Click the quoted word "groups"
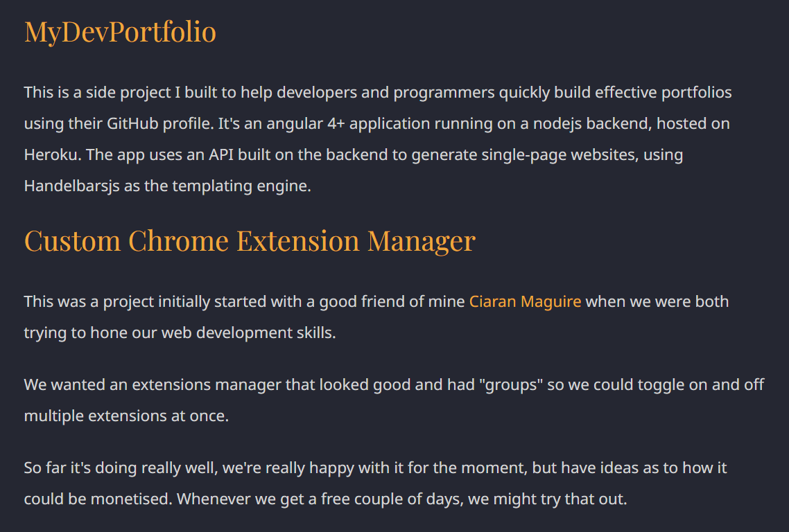 point(508,384)
